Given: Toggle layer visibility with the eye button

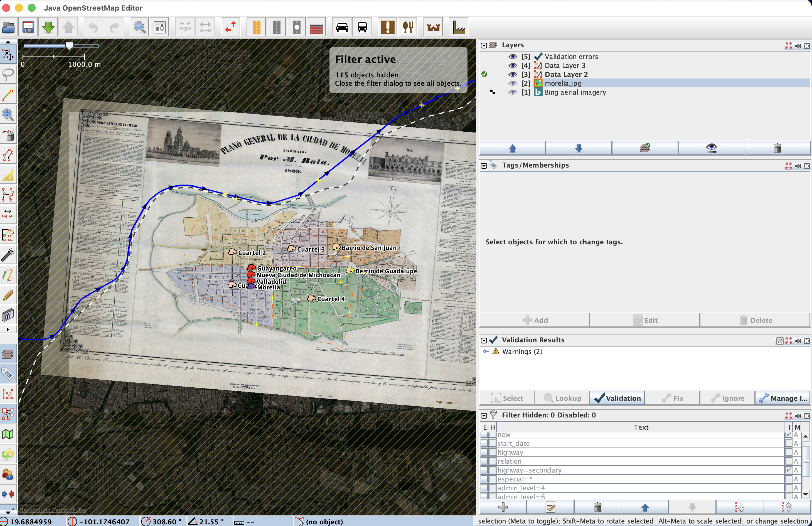Looking at the screenshot, I should 711,148.
